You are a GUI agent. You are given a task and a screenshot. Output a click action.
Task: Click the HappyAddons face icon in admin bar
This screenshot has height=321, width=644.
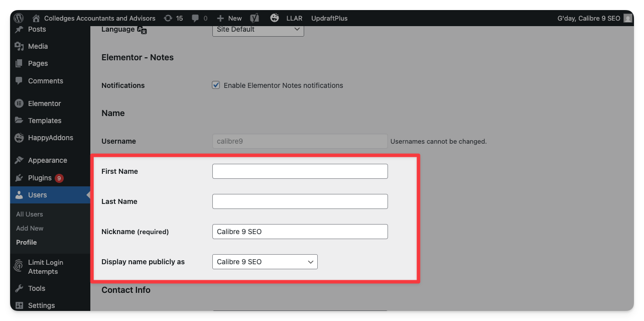pos(274,18)
